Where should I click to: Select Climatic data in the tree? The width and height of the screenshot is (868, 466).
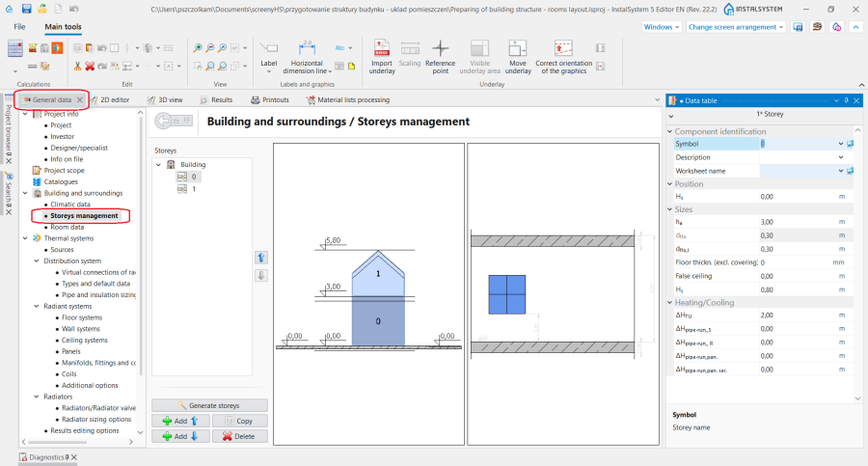coord(70,205)
